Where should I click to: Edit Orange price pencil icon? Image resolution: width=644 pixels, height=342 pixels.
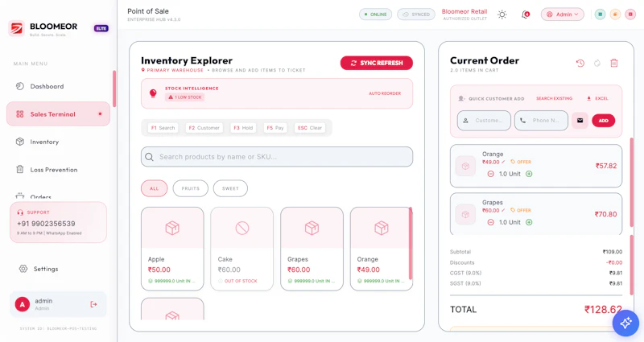coord(503,163)
